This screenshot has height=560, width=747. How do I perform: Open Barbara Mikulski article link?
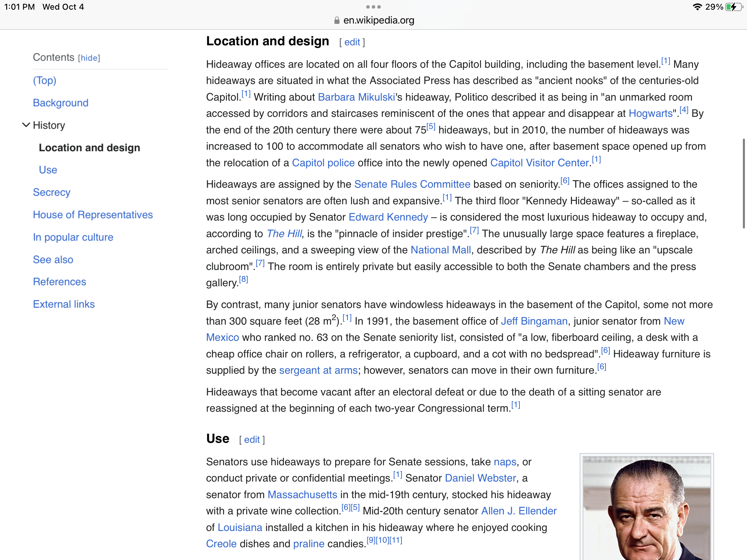[x=356, y=97]
